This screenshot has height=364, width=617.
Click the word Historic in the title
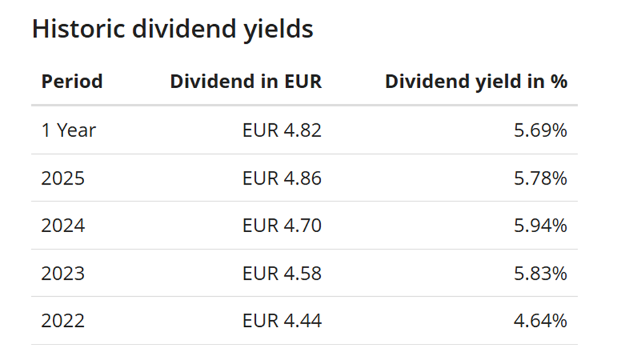tap(73, 30)
